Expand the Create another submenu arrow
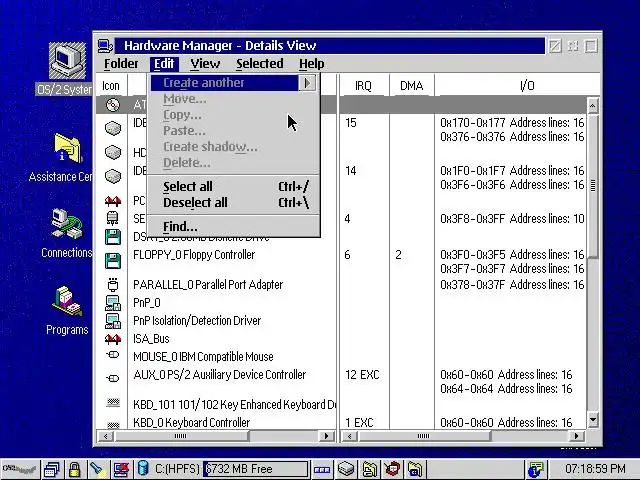640x480 pixels. coord(307,83)
